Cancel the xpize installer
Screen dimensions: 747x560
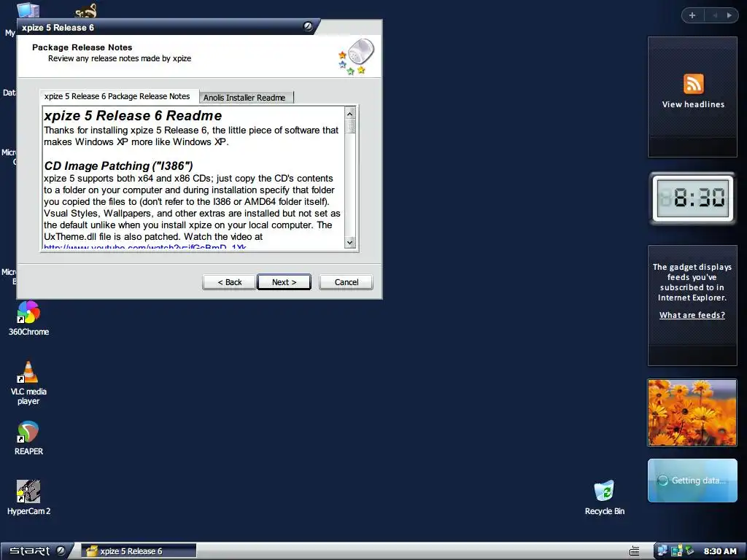347,282
